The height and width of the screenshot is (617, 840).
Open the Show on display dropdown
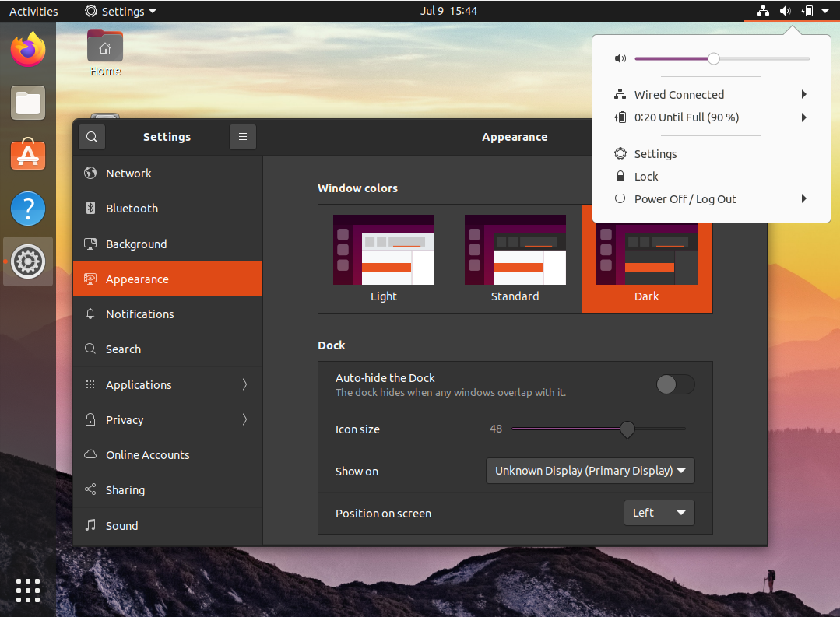[589, 470]
